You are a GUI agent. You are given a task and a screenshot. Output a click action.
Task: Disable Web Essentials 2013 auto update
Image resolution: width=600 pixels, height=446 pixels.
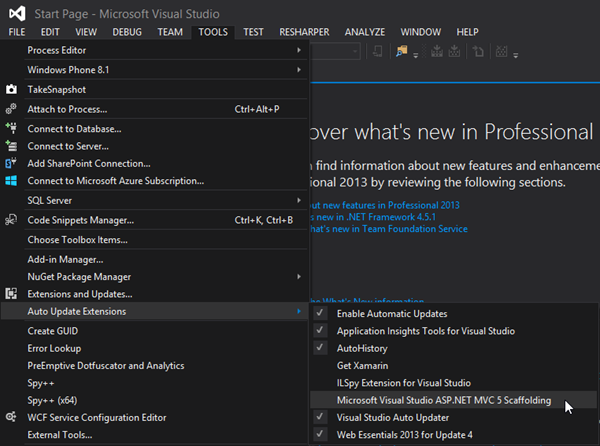tap(320, 434)
